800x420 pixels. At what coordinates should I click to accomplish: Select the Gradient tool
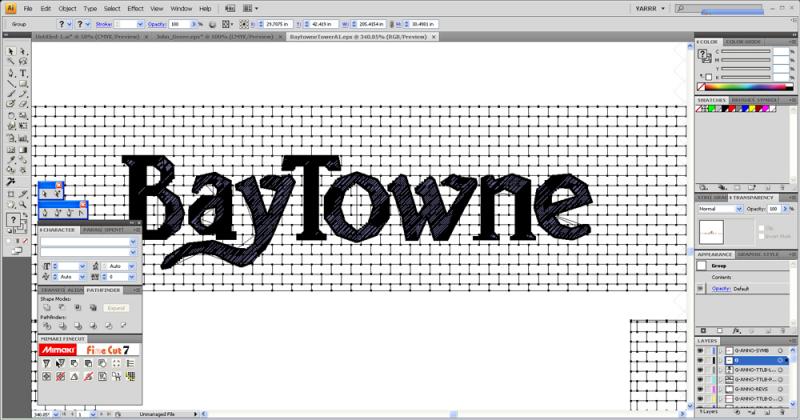click(23, 150)
